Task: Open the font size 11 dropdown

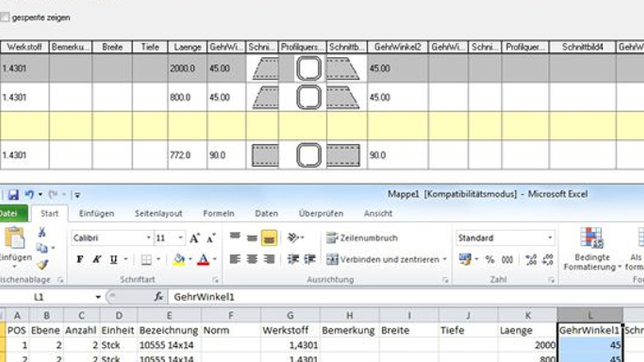Action: tap(179, 238)
